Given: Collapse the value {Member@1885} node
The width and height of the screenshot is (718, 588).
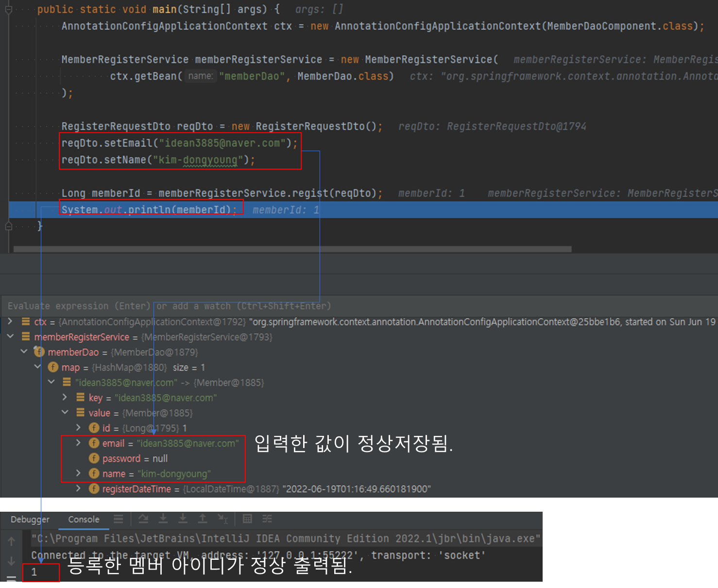Looking at the screenshot, I should 65,413.
